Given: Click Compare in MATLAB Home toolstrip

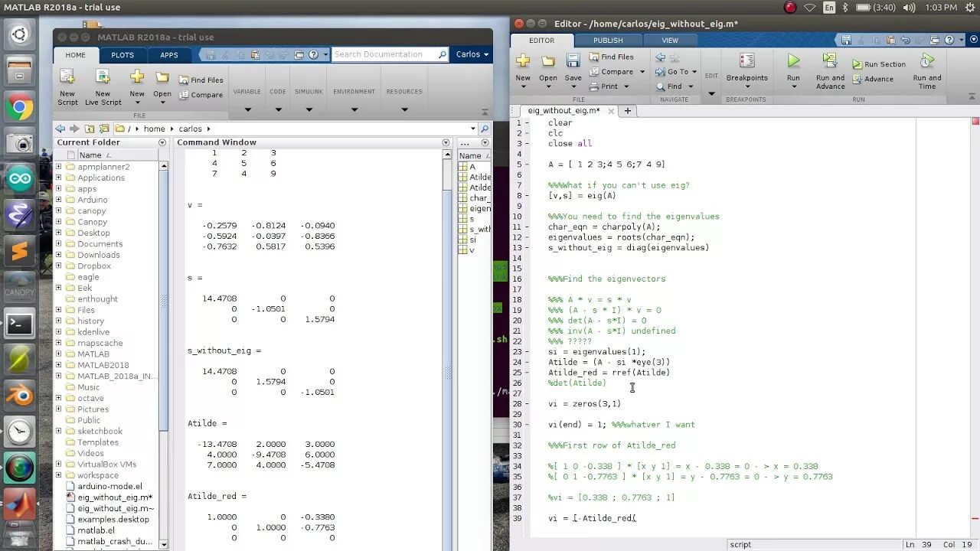Looking at the screenshot, I should 201,95.
